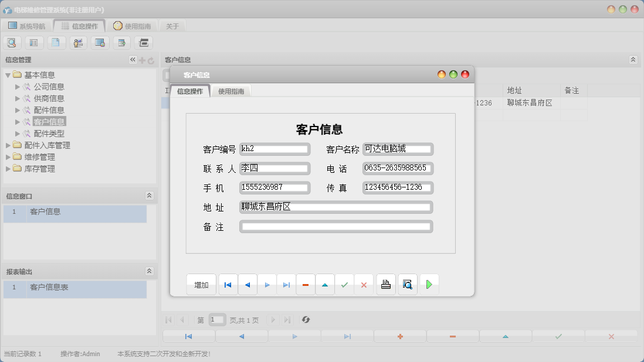Click the green run arrow in the dialog toolbar
Screen dimensions: 644x362
(429, 284)
